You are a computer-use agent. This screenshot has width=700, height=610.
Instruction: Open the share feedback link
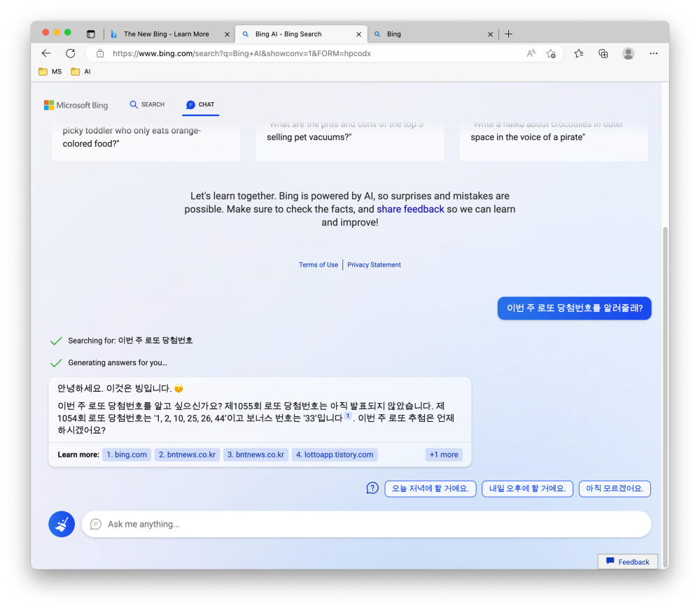410,209
